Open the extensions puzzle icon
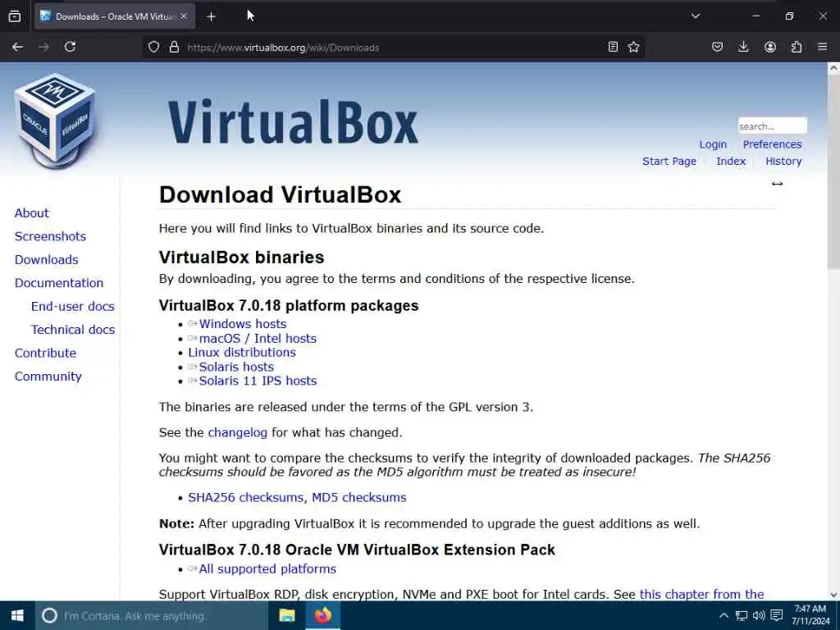The width and height of the screenshot is (840, 630). (x=797, y=47)
